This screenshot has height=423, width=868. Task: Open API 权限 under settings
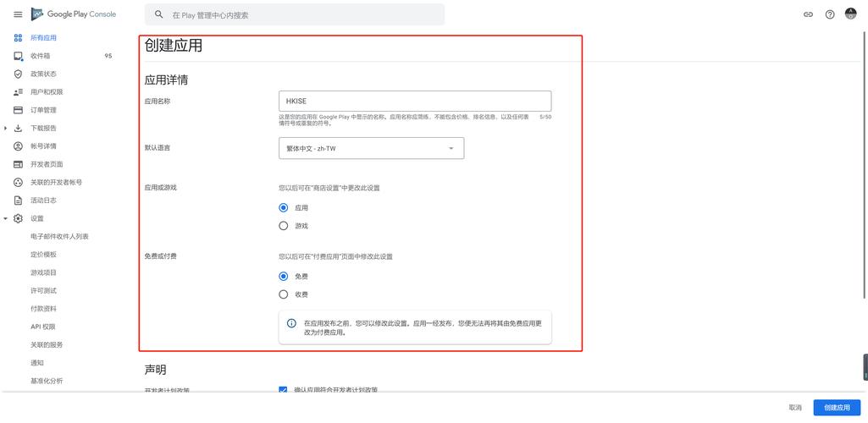42,327
